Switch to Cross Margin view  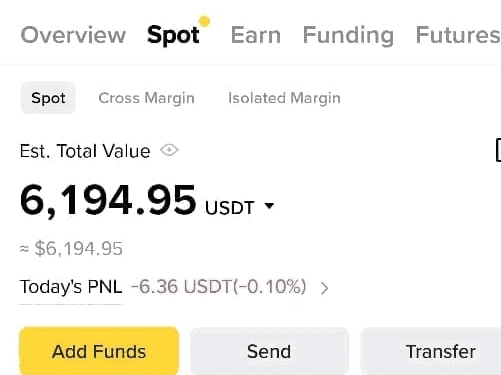pyautogui.click(x=146, y=98)
